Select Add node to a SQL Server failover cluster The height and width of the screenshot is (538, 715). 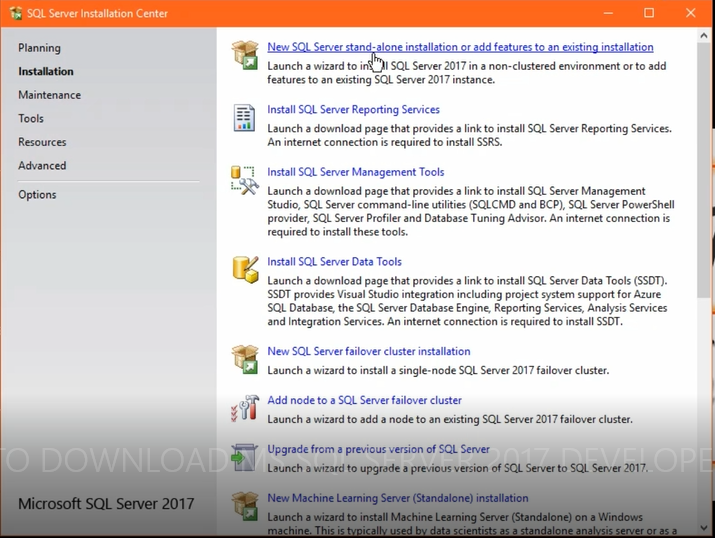click(364, 400)
